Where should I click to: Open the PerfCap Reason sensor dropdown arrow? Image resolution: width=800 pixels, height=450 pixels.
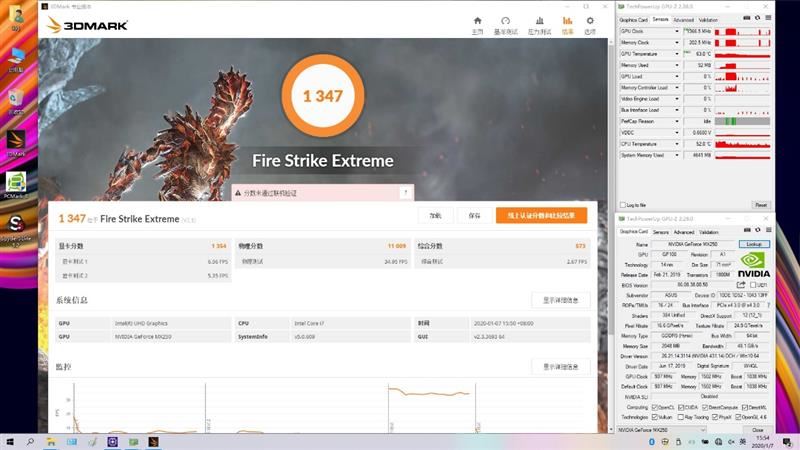click(x=677, y=121)
